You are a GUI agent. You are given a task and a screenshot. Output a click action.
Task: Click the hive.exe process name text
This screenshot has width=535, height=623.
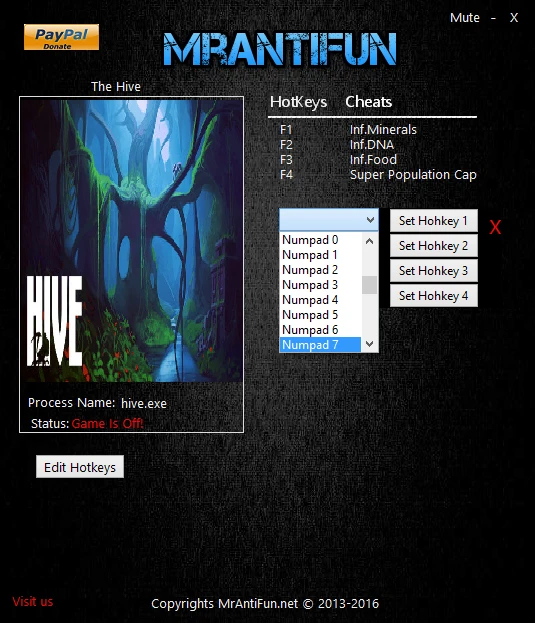click(x=144, y=403)
